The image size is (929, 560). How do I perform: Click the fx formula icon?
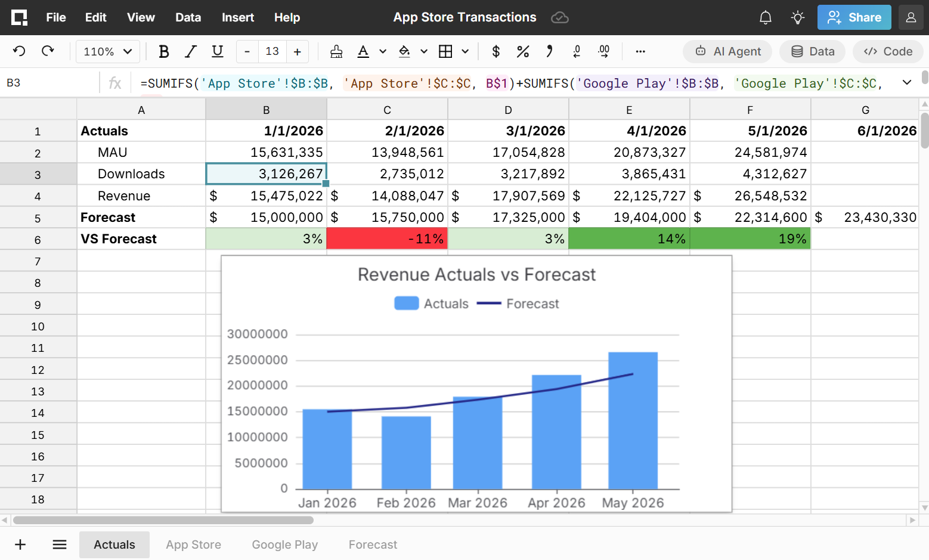[x=115, y=83]
